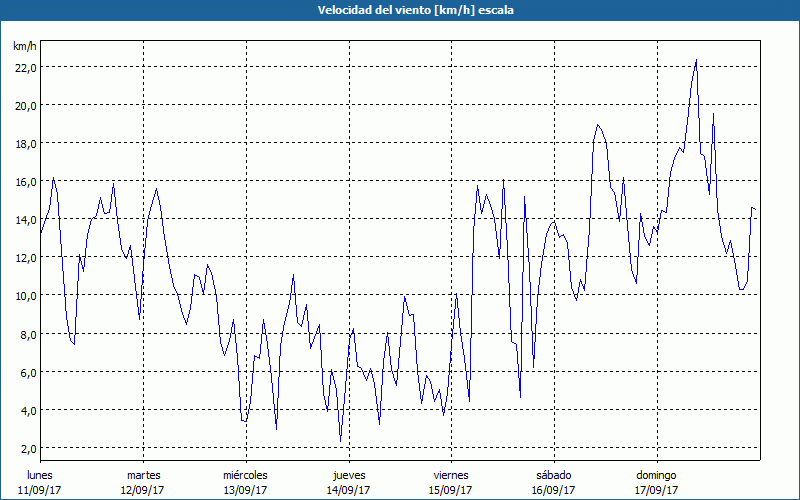
Task: Select the 'miércoles' day label
Action: pos(245,474)
